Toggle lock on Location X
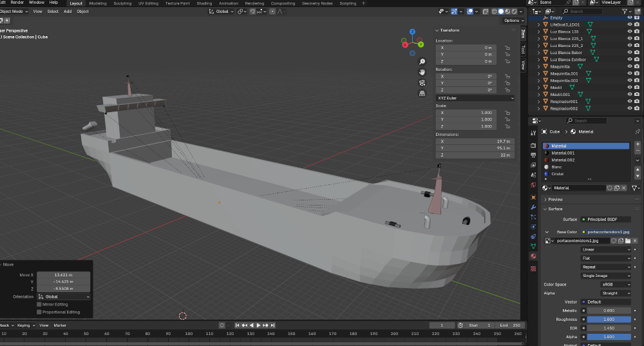644x346 pixels. 507,48
